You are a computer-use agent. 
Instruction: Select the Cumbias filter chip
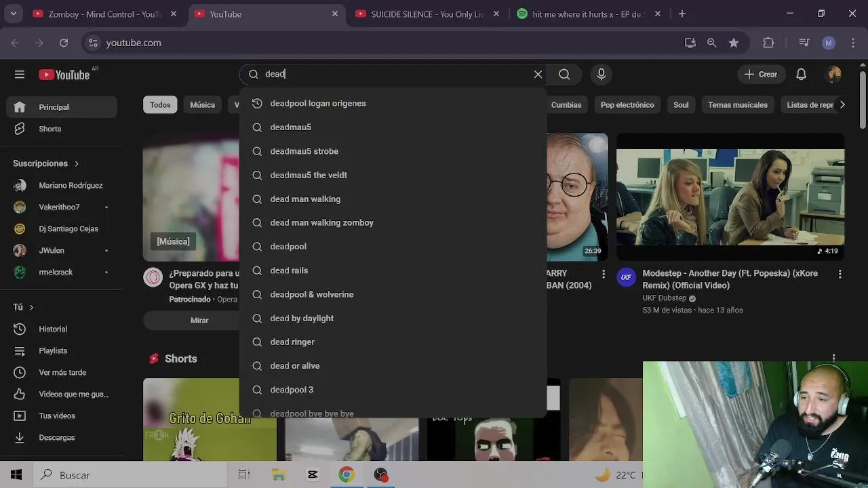566,104
